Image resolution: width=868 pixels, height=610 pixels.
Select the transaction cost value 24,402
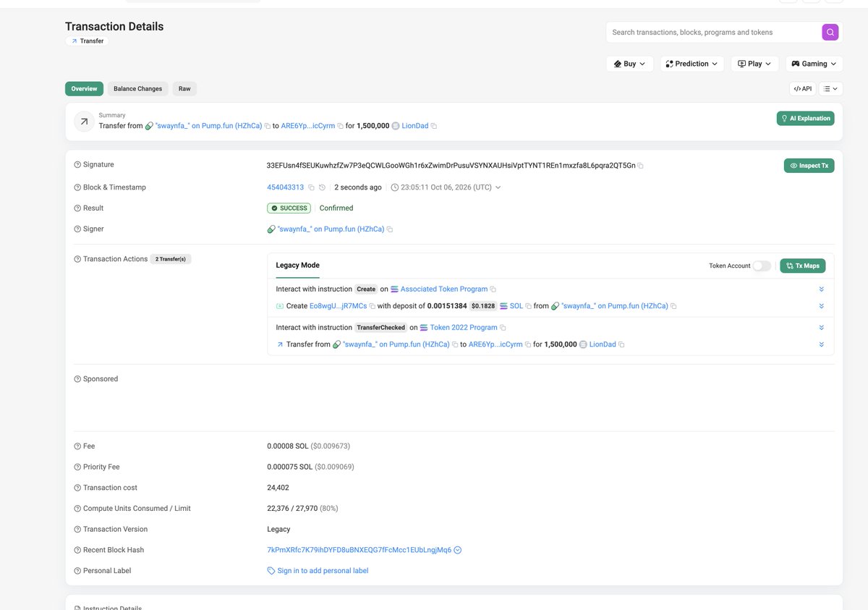coord(278,488)
